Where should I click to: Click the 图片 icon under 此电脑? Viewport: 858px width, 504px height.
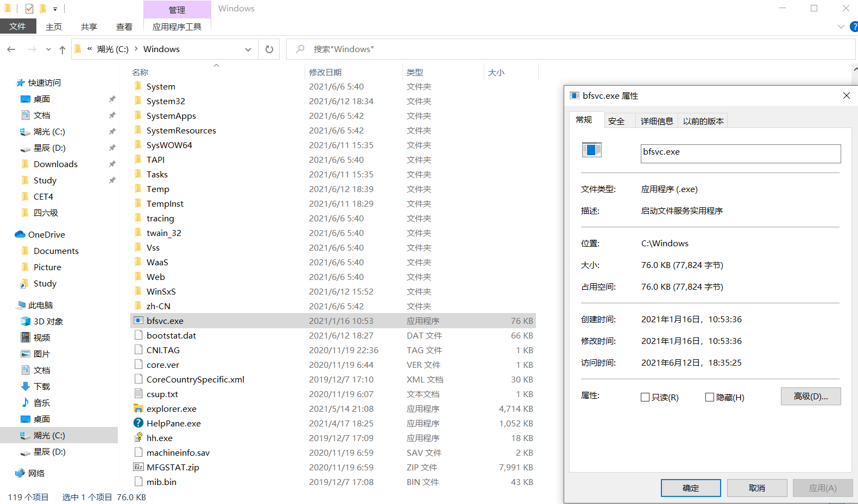click(26, 354)
